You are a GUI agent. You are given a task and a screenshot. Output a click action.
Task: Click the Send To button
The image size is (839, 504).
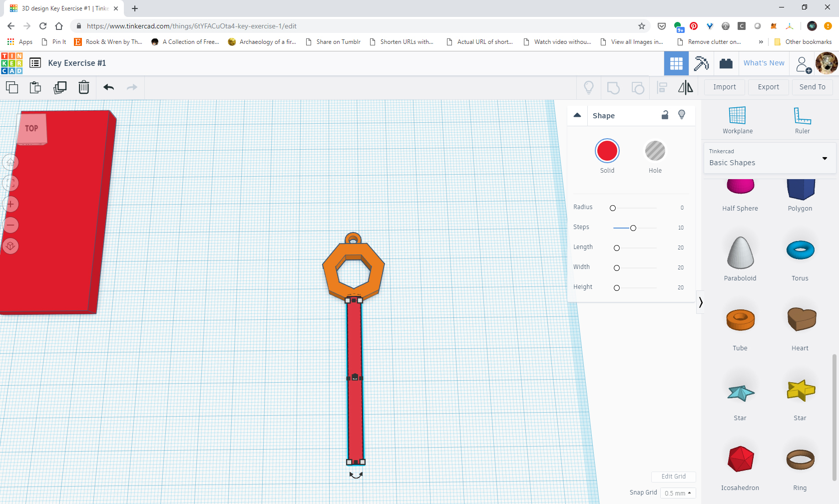tap(813, 87)
